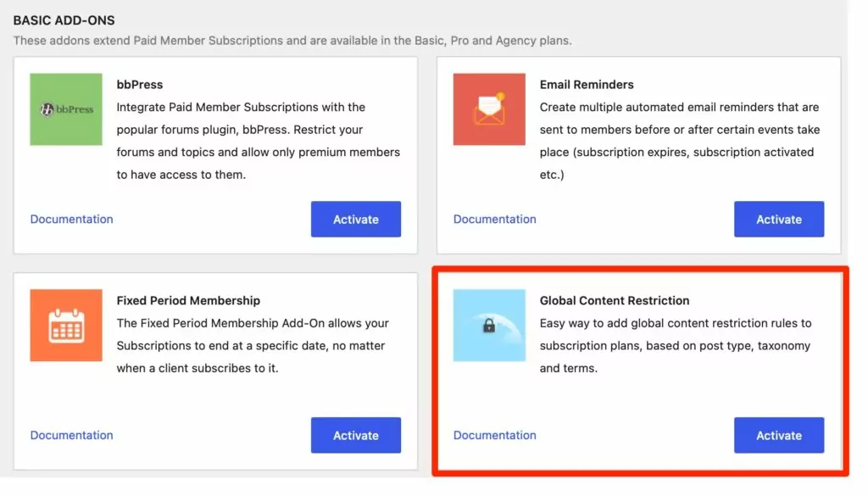The image size is (868, 496).
Task: Open Documentation for Fixed Period Membership
Action: (71, 435)
